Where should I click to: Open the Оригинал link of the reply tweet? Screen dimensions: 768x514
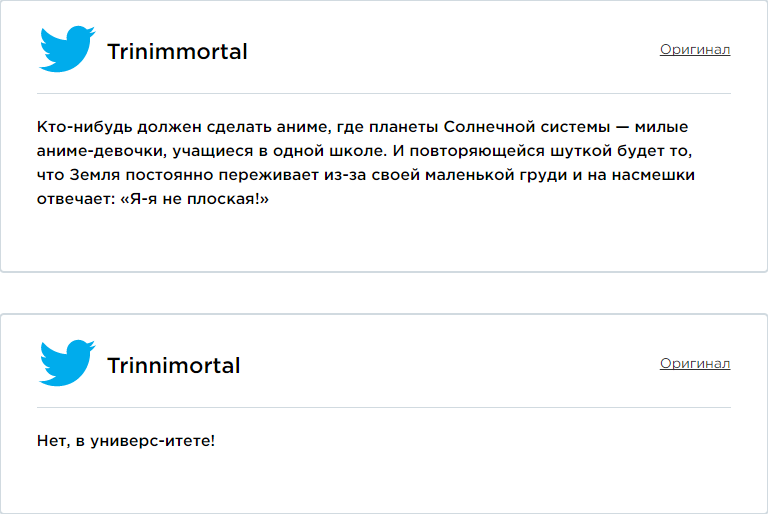(695, 364)
